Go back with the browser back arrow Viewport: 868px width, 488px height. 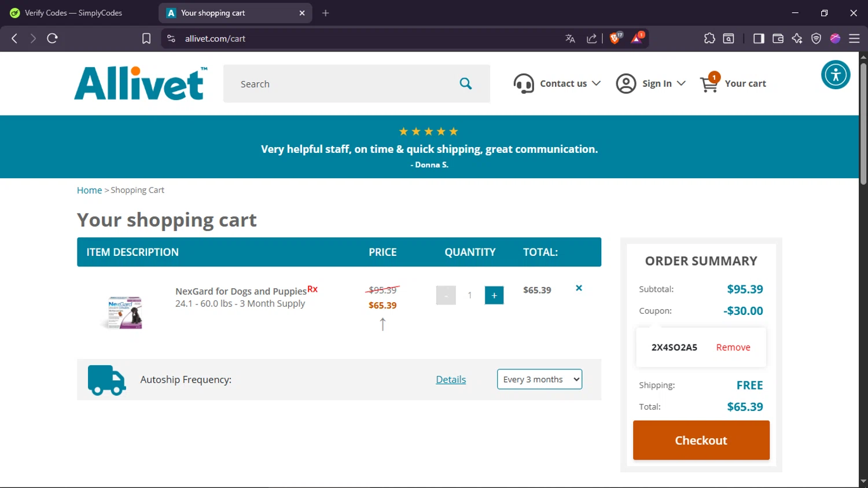[14, 38]
